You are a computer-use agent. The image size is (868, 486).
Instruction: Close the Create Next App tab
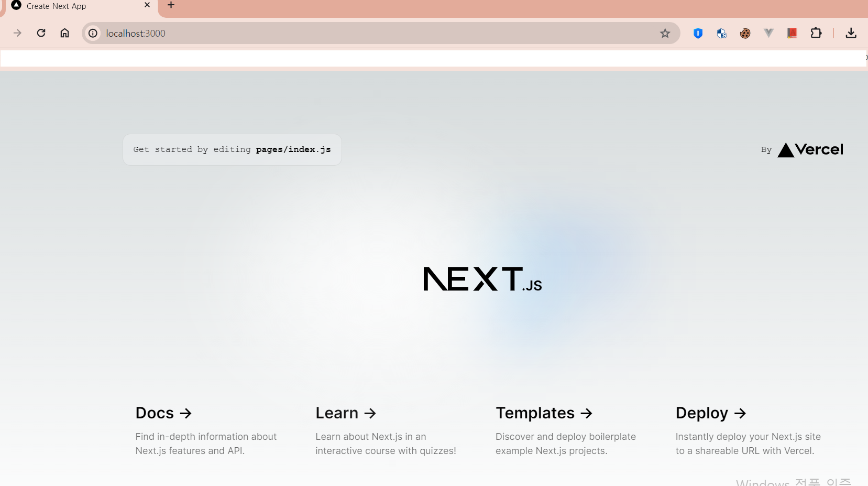(x=147, y=5)
